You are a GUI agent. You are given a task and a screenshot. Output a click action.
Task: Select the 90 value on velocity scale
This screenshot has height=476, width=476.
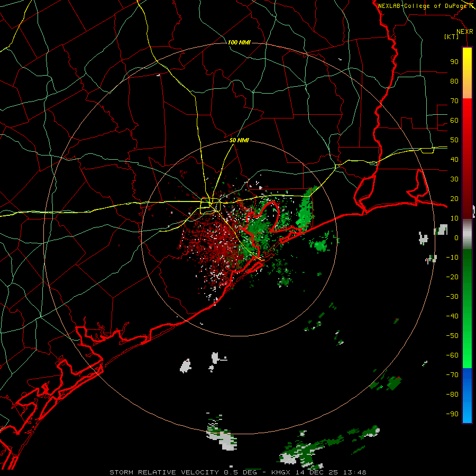(x=454, y=62)
